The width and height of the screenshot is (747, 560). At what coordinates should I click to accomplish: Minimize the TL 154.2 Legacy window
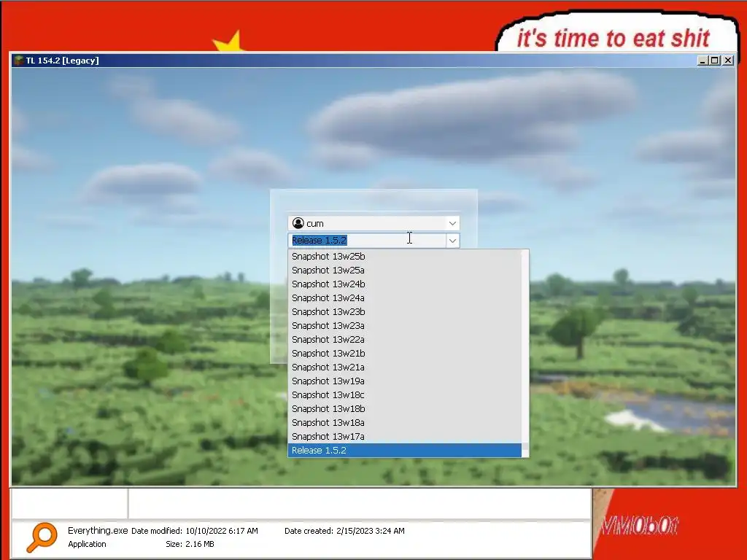(x=702, y=61)
